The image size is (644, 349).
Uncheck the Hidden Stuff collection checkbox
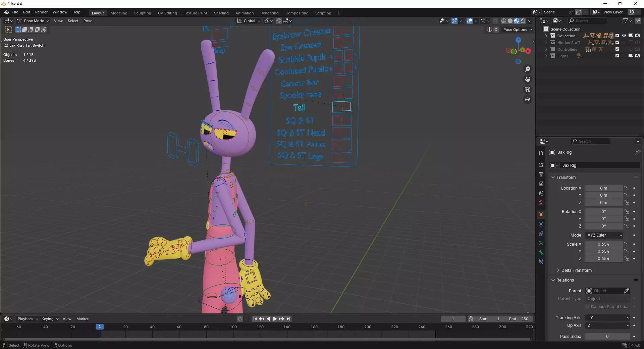coord(617,42)
